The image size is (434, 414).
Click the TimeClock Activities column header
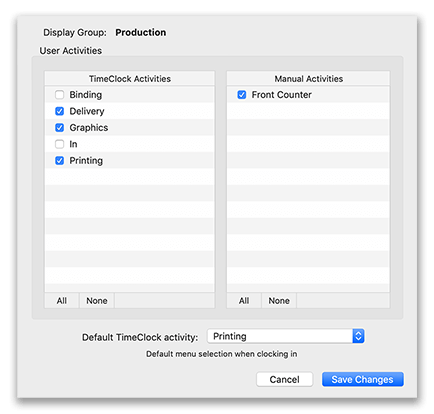click(x=130, y=79)
